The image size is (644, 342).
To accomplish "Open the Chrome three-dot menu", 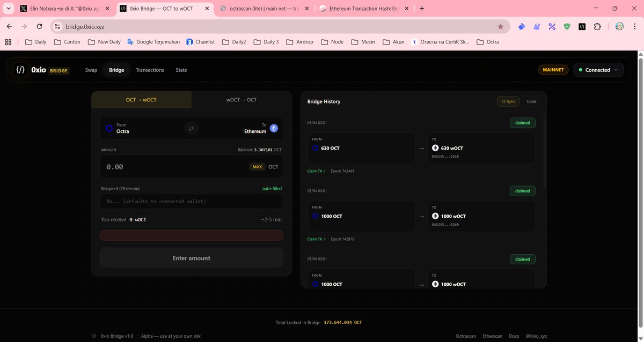I will [x=635, y=26].
